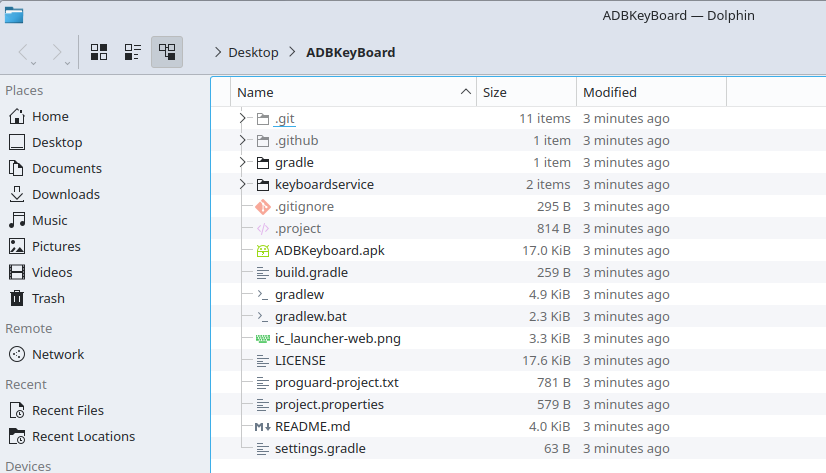
Task: Click the Dolphin window folder icon
Action: coord(14,15)
